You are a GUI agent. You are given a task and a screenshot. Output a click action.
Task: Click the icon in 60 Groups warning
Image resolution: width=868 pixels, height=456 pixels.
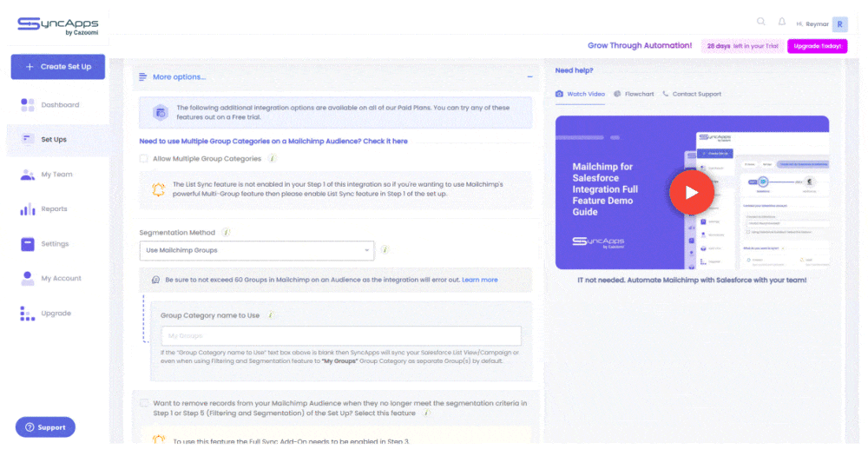pos(155,280)
